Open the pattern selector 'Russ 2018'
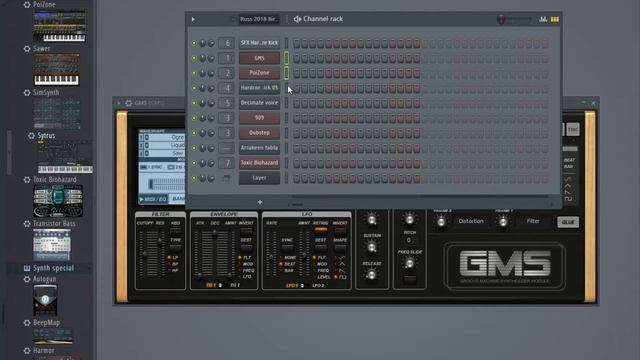 click(259, 19)
